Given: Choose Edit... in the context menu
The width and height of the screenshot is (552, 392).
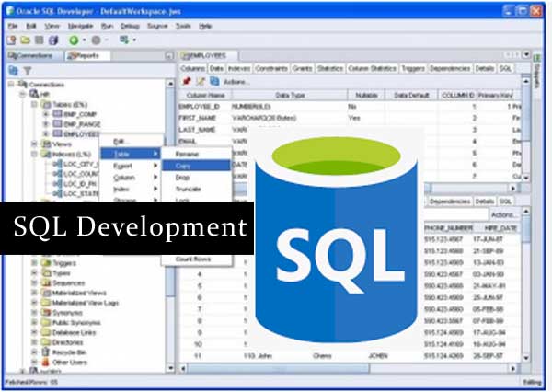Looking at the screenshot, I should 131,142.
